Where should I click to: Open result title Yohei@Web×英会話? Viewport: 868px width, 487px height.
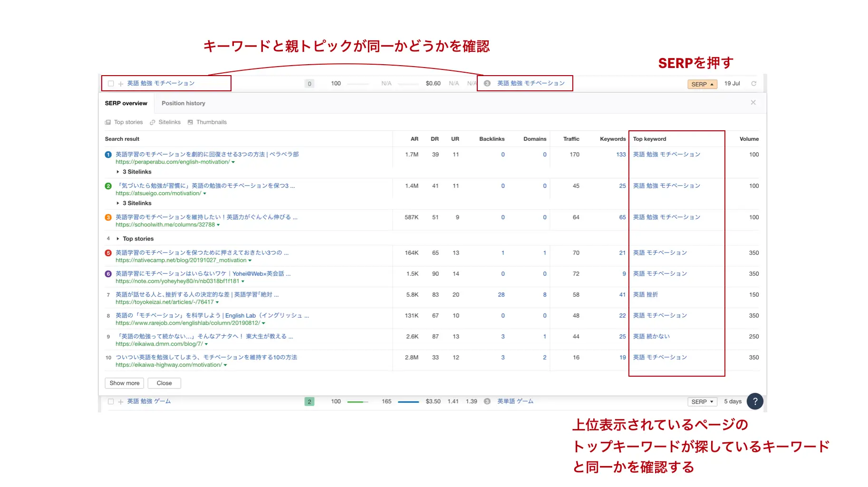point(203,273)
